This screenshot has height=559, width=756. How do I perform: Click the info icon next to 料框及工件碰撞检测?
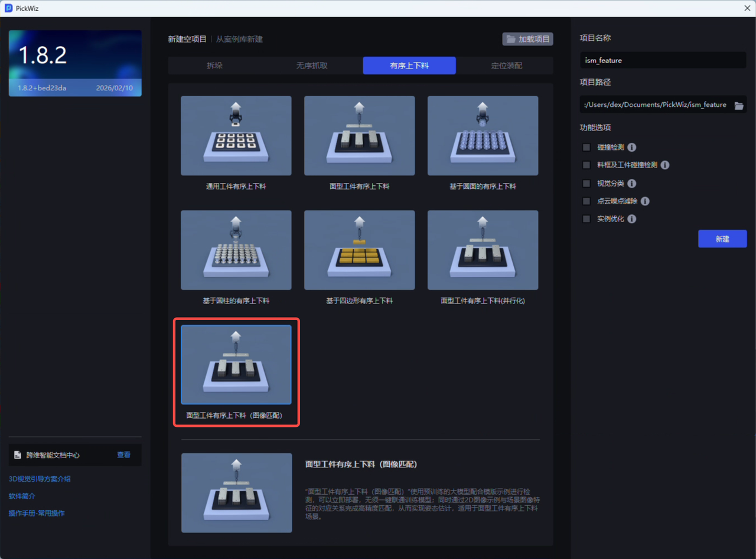tap(664, 165)
